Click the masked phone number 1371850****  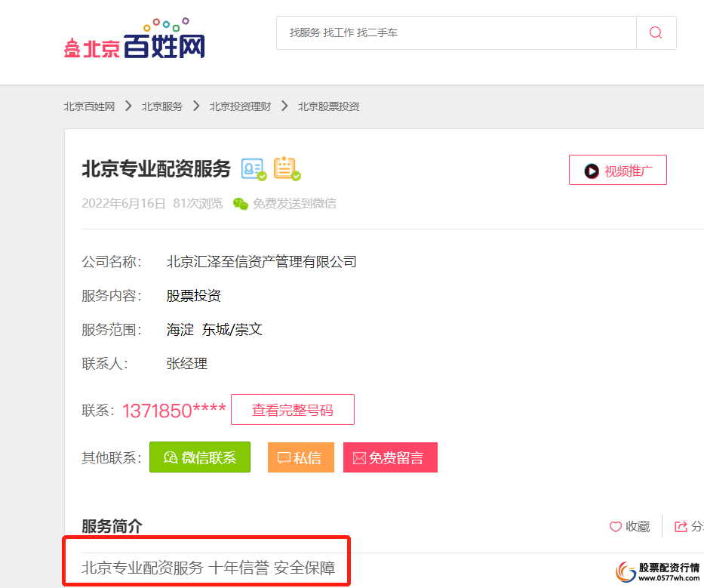[174, 411]
